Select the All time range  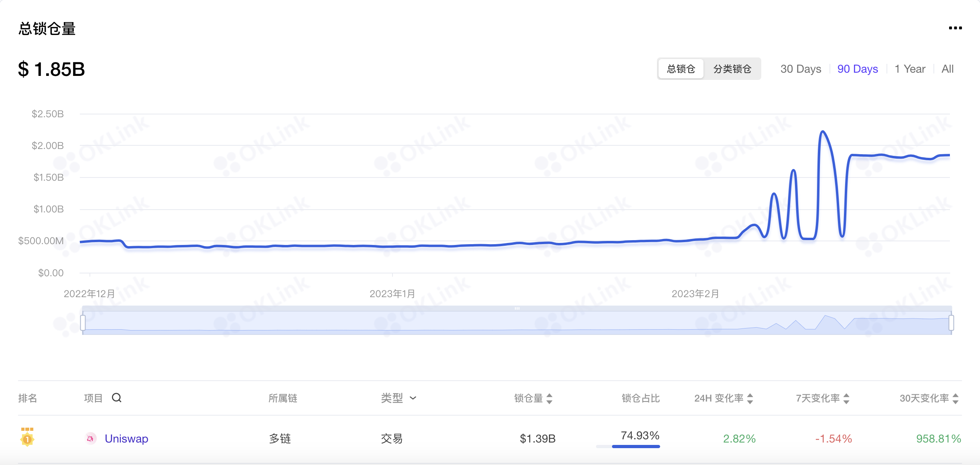pos(947,69)
